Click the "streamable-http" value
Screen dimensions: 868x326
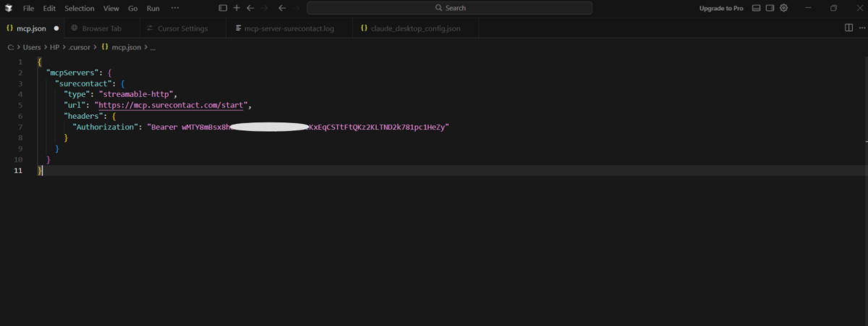[x=137, y=94]
